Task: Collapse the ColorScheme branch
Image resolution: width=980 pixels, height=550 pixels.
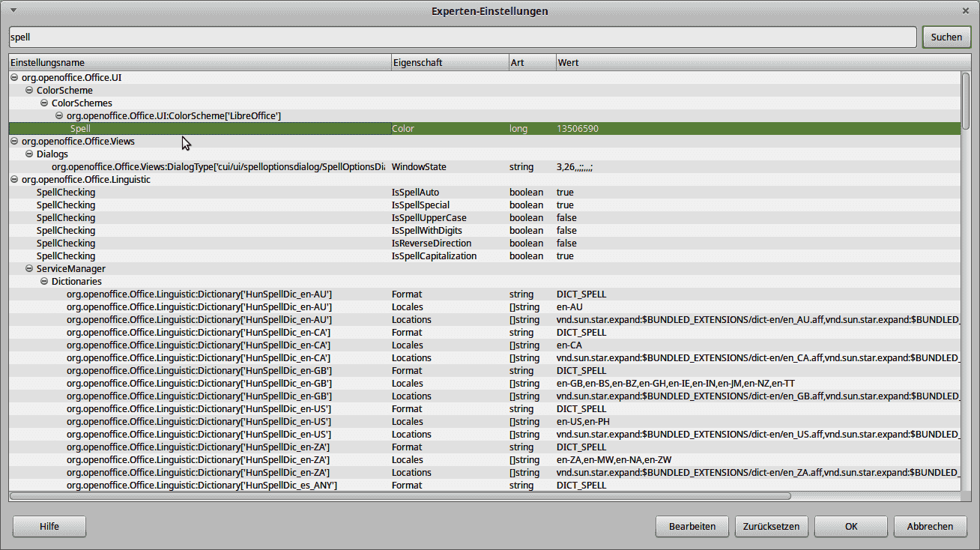Action: (28, 90)
